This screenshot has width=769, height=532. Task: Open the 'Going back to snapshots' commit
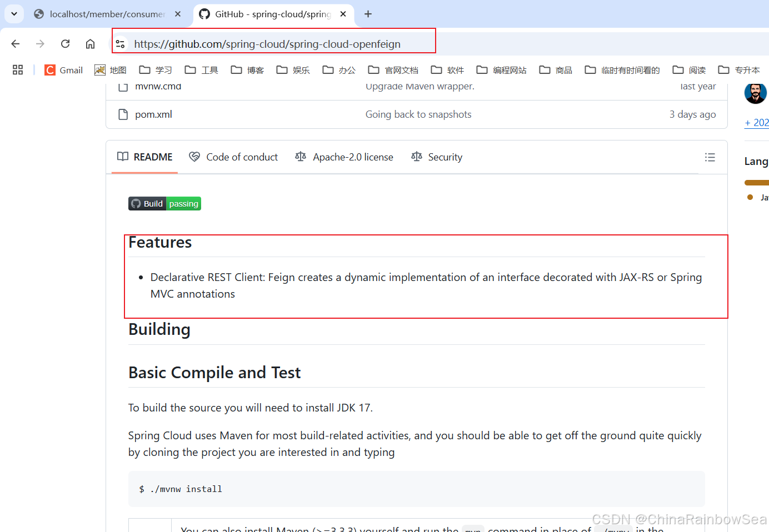click(418, 114)
